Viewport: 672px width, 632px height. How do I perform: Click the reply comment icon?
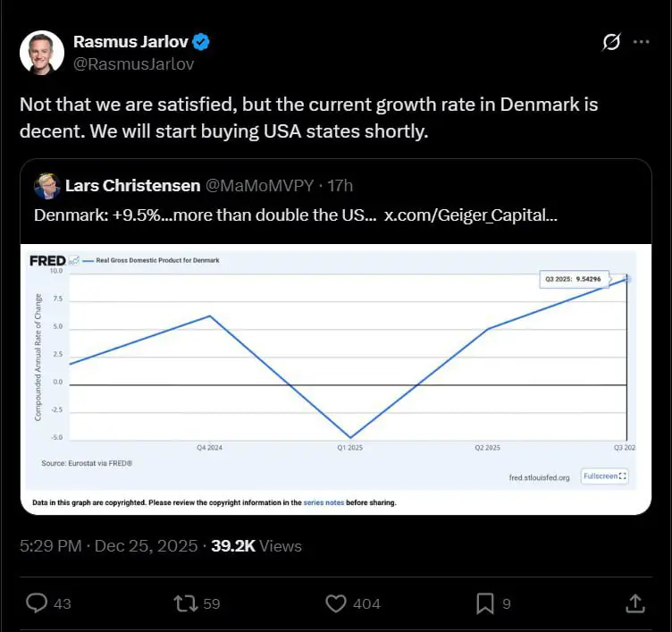click(x=37, y=603)
